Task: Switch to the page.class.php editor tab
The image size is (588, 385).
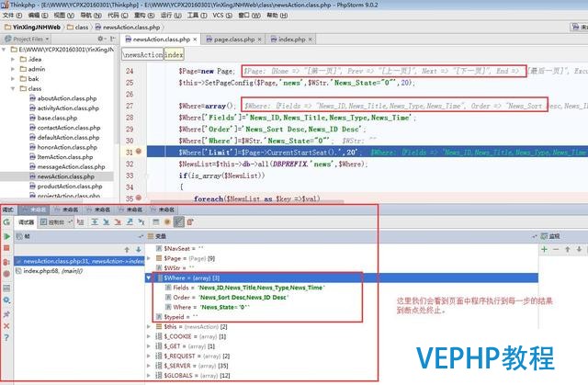Action: pyautogui.click(x=234, y=40)
